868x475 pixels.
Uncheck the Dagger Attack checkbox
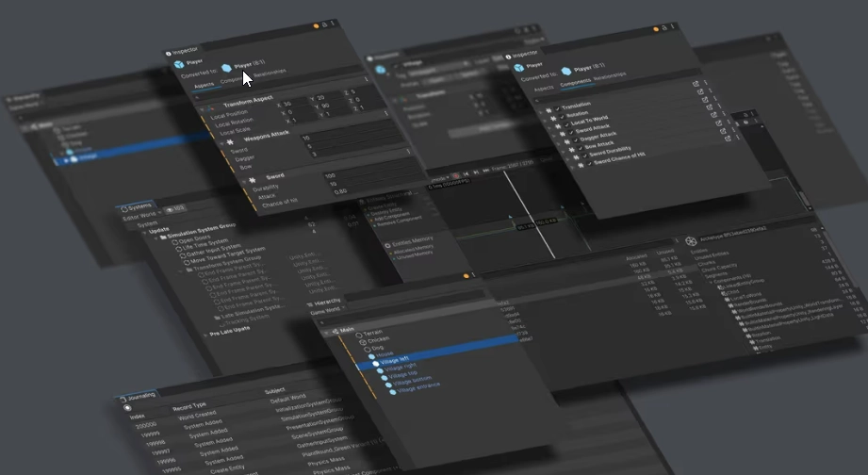[576, 140]
